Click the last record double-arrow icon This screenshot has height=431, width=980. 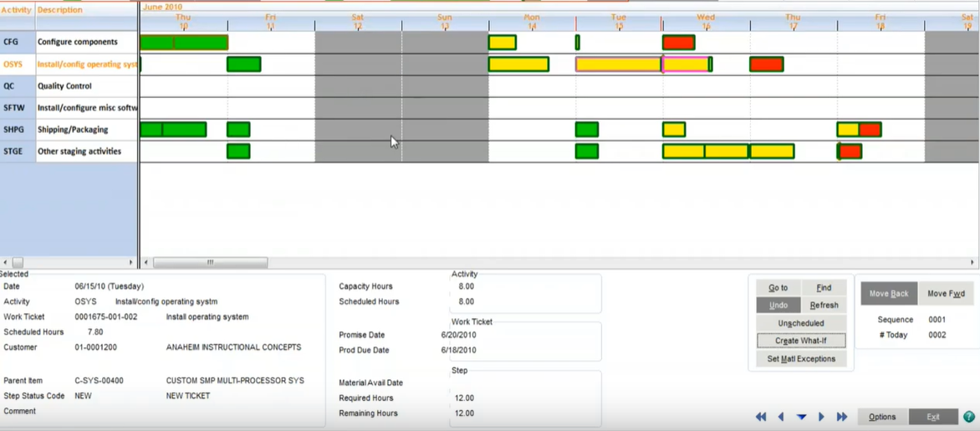pos(842,417)
